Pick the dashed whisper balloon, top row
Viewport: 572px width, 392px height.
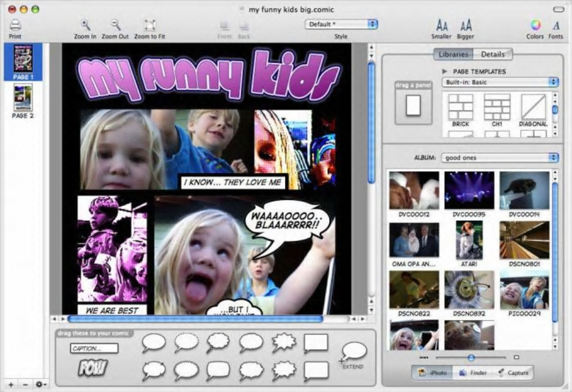[186, 343]
